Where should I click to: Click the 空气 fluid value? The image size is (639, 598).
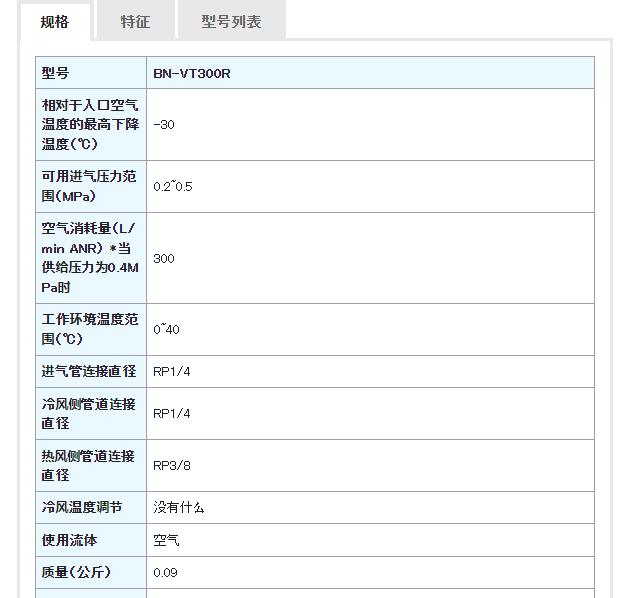(166, 541)
